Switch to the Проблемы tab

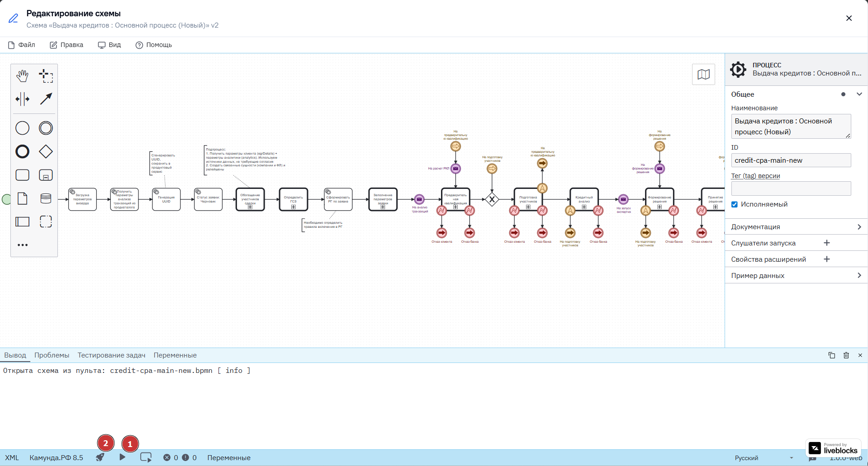[x=52, y=355]
